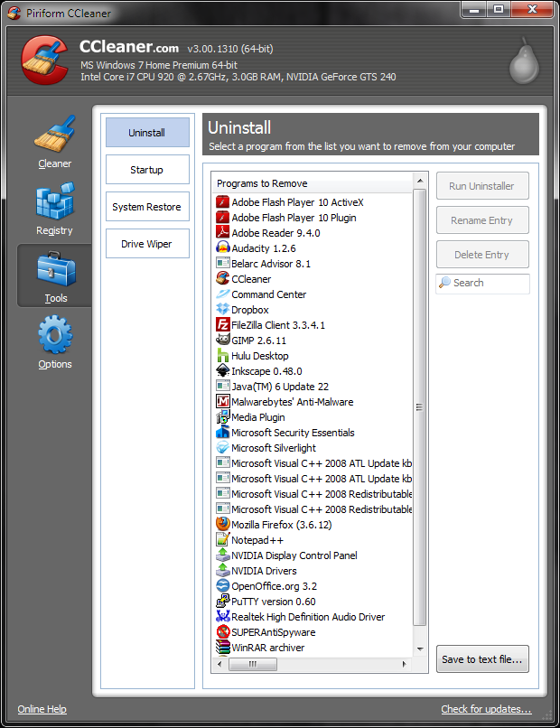Click the list scroll-up arrow
Screen dimensions: 560x728
pyautogui.click(x=420, y=181)
